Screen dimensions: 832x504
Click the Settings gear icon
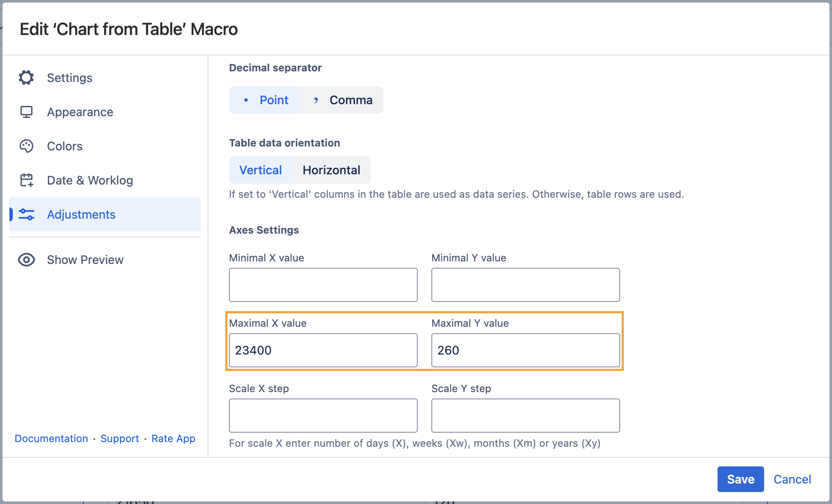click(x=26, y=78)
